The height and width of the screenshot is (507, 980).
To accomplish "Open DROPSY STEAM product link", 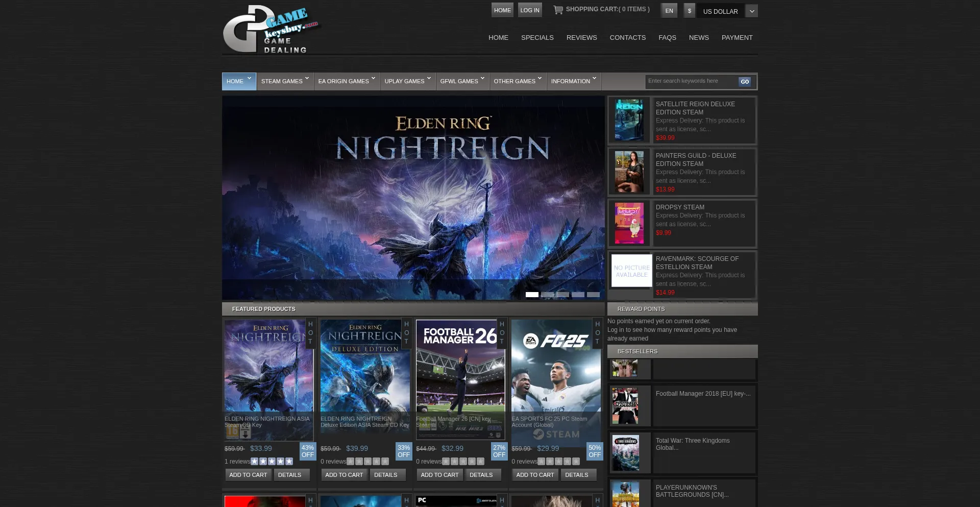I will tap(680, 207).
